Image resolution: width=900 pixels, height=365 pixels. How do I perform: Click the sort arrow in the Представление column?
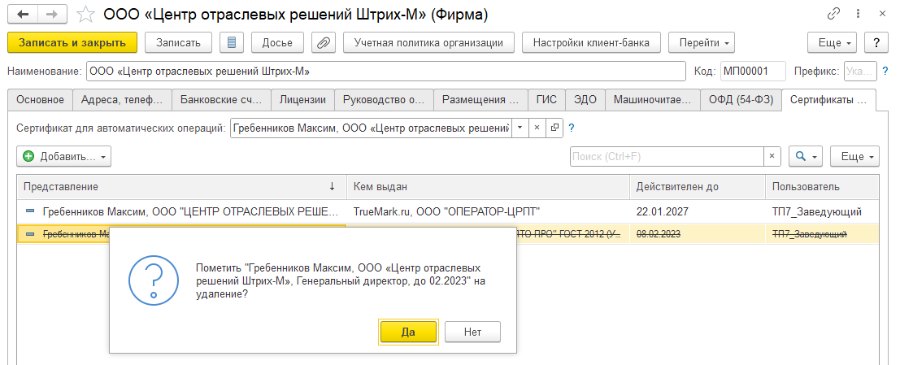point(332,187)
